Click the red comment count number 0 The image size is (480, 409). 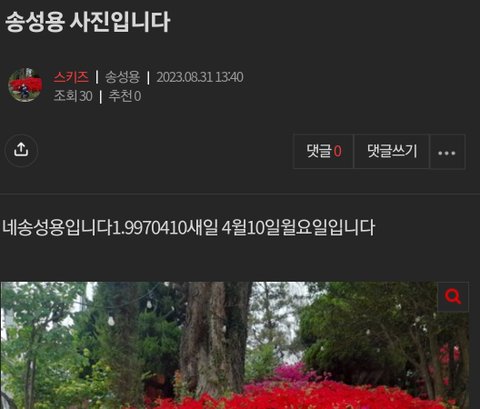tap(337, 152)
